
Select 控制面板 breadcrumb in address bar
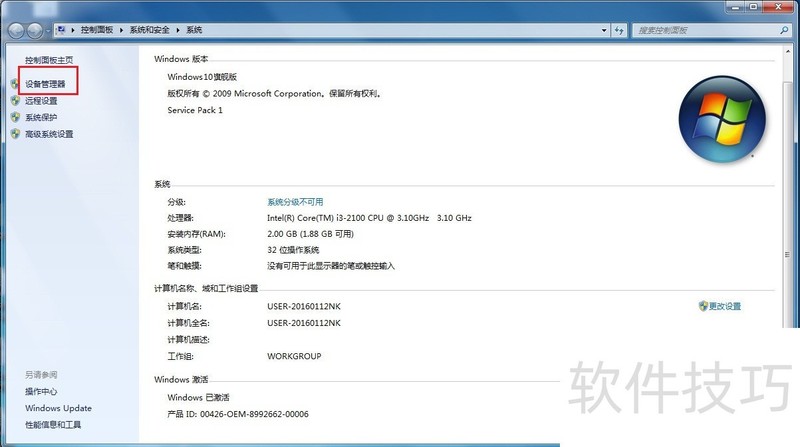click(x=97, y=30)
